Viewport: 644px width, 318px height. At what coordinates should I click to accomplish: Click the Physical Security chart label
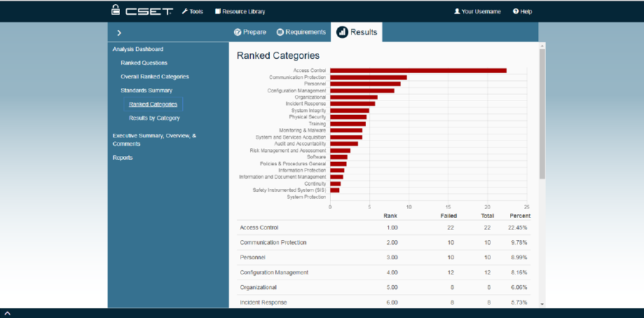pyautogui.click(x=308, y=118)
